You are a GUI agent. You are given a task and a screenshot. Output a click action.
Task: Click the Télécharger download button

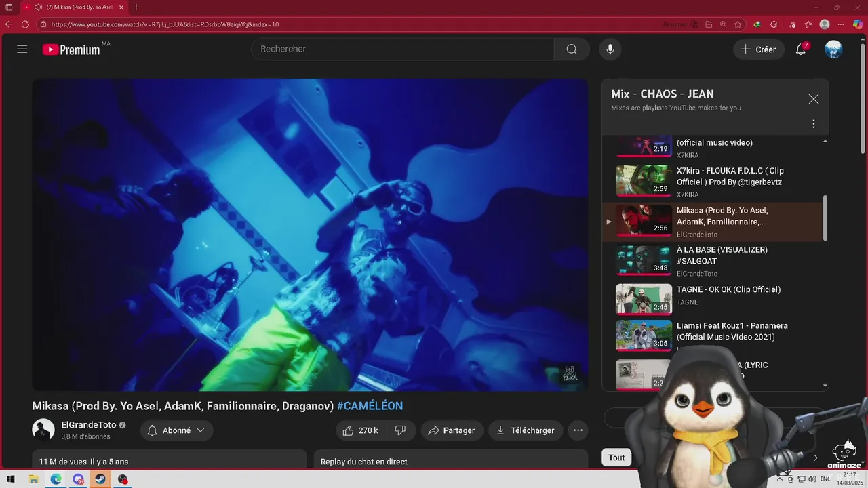[x=526, y=430]
